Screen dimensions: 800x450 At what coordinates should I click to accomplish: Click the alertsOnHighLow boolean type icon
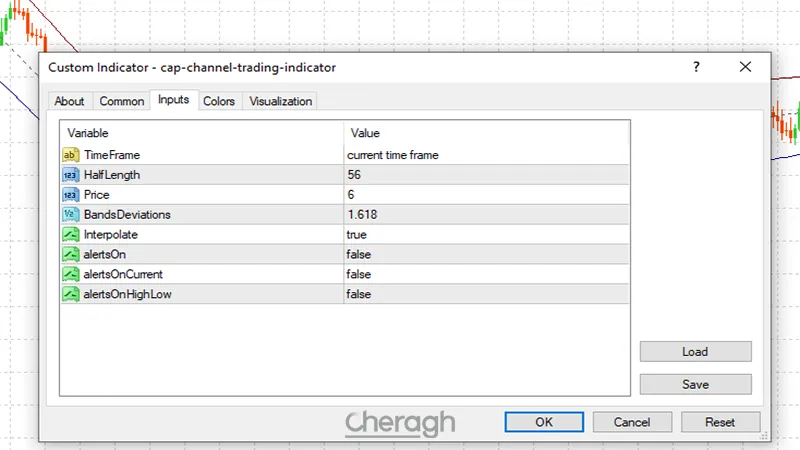pyautogui.click(x=70, y=294)
